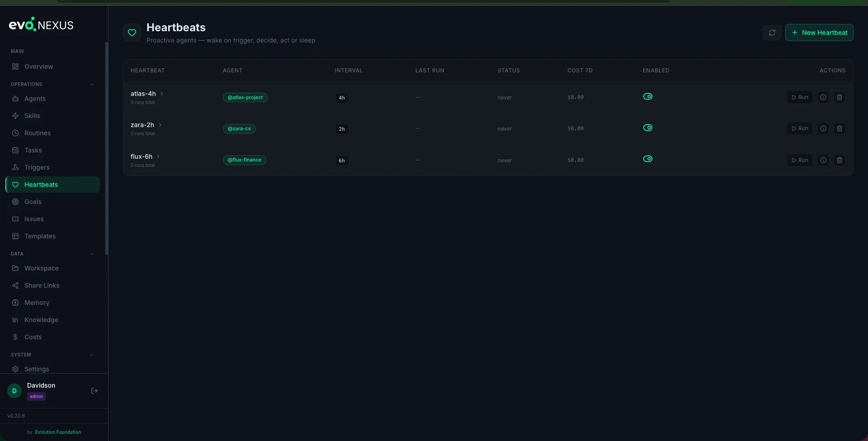This screenshot has width=868, height=441.
Task: Navigate to Routines
Action: click(52, 133)
